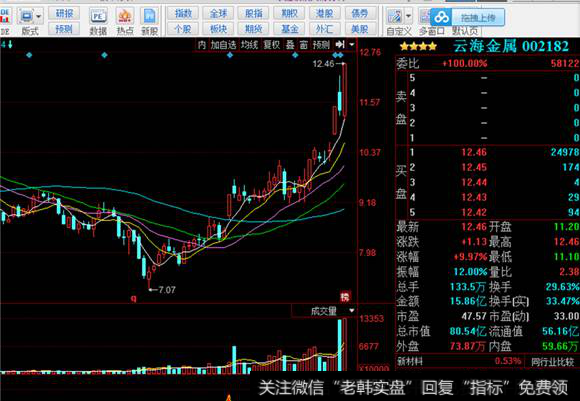Open the 港股 Hong Kong stocks button
The width and height of the screenshot is (580, 401).
pyautogui.click(x=324, y=14)
